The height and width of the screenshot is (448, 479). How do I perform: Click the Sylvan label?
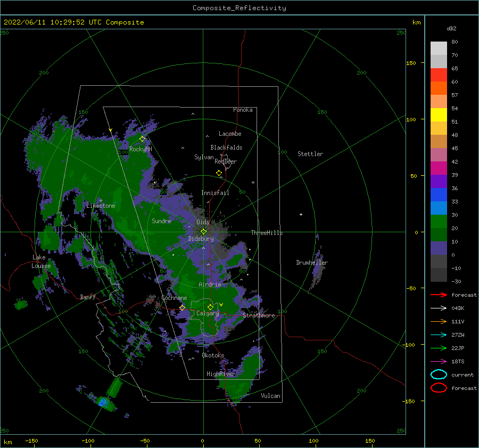coord(204,157)
